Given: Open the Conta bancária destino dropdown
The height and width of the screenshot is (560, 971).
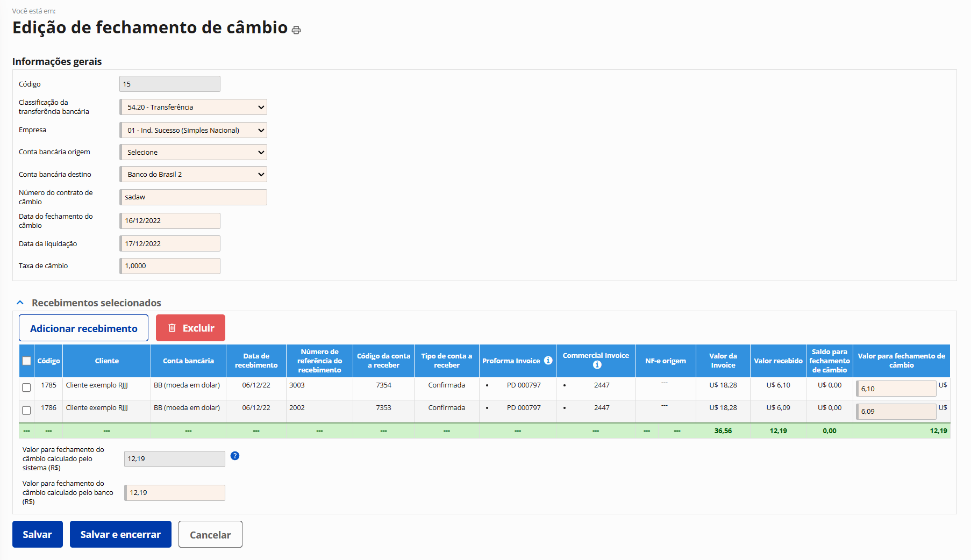Looking at the screenshot, I should pyautogui.click(x=193, y=174).
